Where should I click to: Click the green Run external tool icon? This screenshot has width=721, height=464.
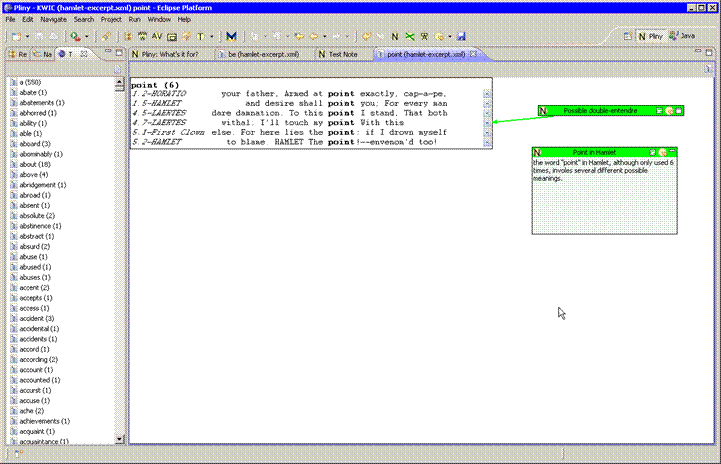75,36
